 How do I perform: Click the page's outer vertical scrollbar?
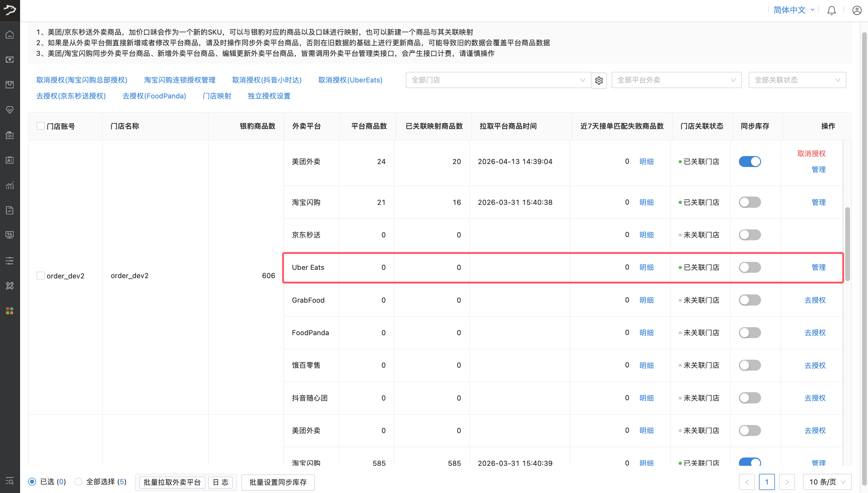[x=864, y=259]
